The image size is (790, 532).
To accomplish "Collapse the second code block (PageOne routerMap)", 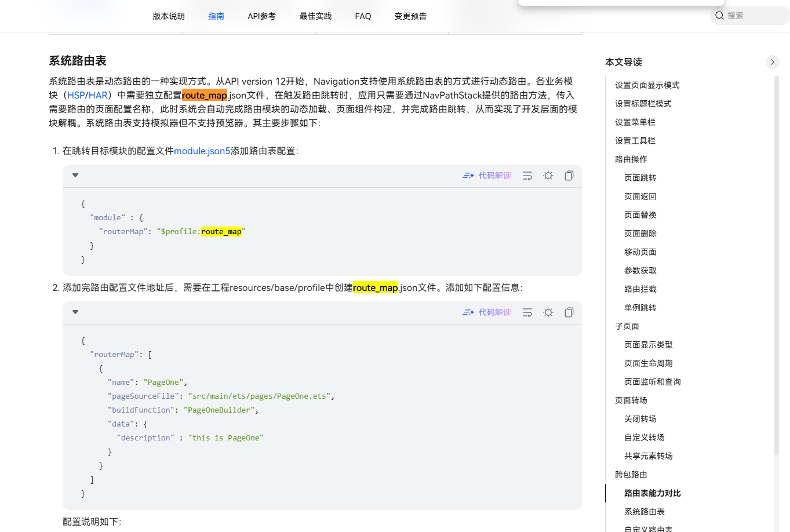I will tap(75, 312).
